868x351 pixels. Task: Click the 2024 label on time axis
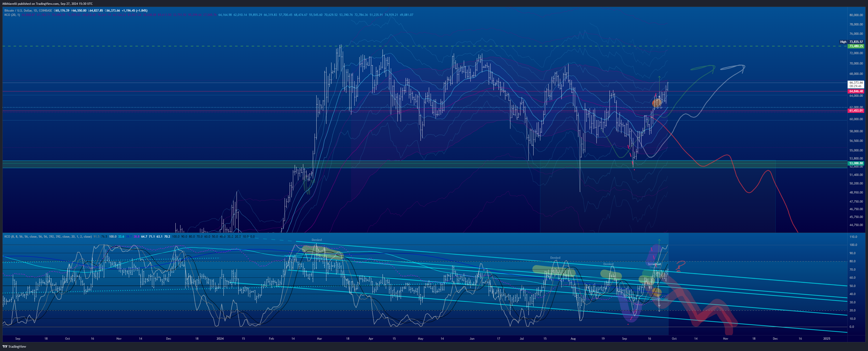220,338
